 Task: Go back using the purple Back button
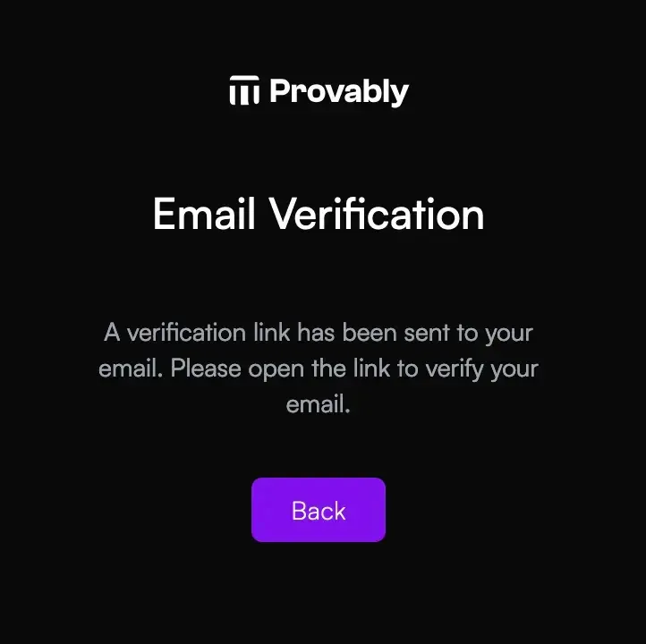click(x=319, y=510)
